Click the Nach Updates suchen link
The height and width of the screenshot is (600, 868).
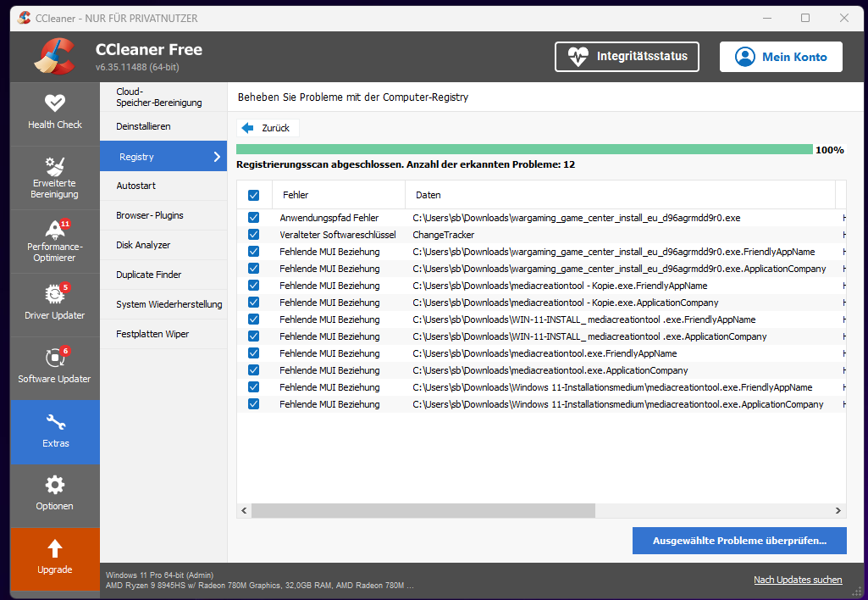tap(798, 580)
